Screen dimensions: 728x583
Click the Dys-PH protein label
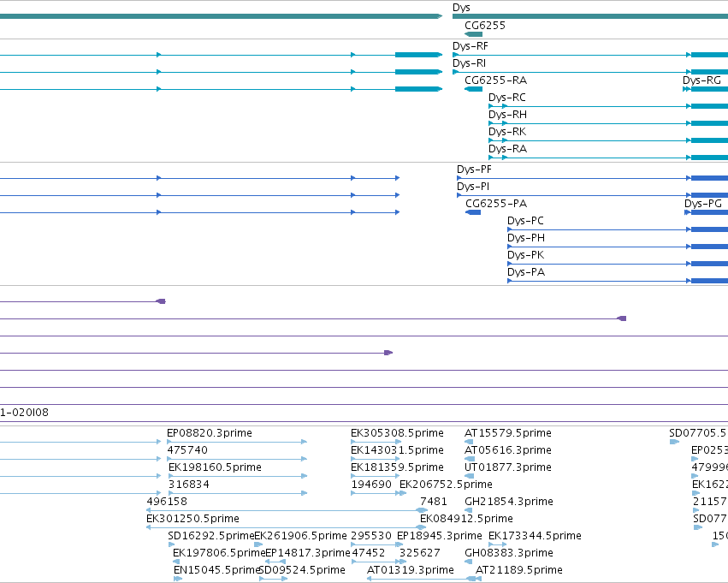(525, 238)
